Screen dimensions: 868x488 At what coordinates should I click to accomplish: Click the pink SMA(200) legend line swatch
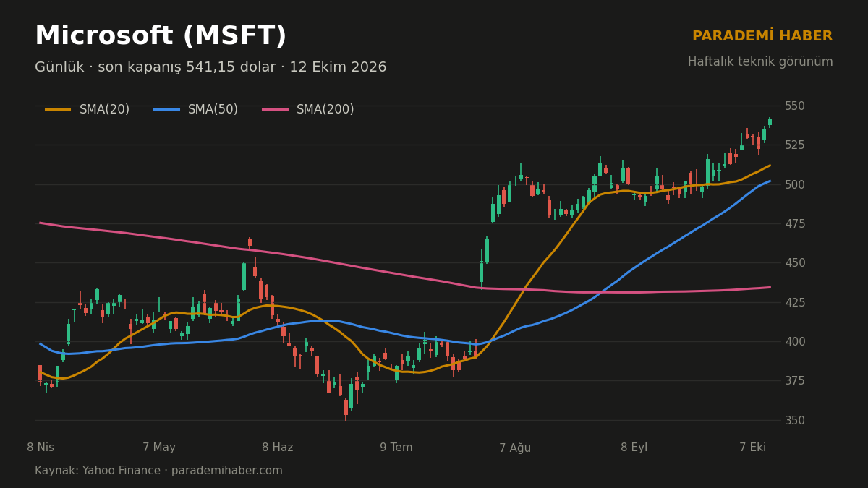[x=275, y=110]
